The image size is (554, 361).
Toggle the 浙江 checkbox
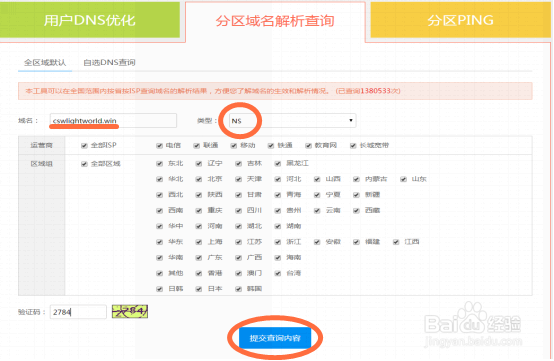[278, 242]
